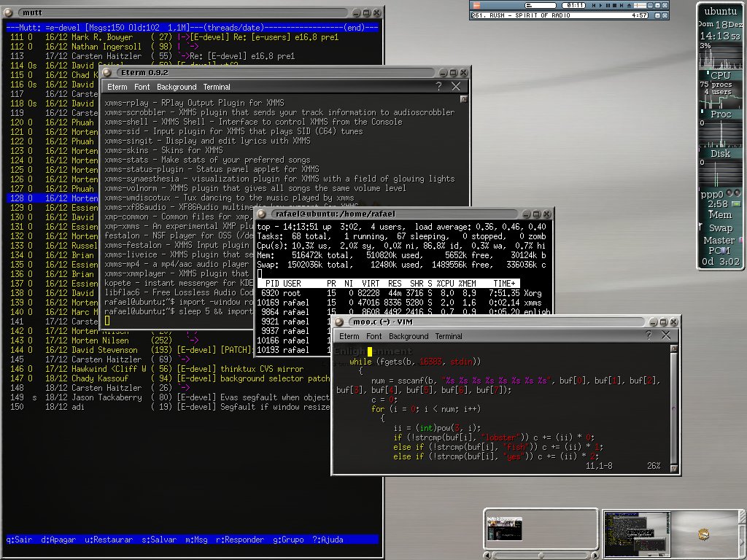Click the iconbox scroll-right arrow button
The height and width of the screenshot is (560, 747).
[595, 555]
